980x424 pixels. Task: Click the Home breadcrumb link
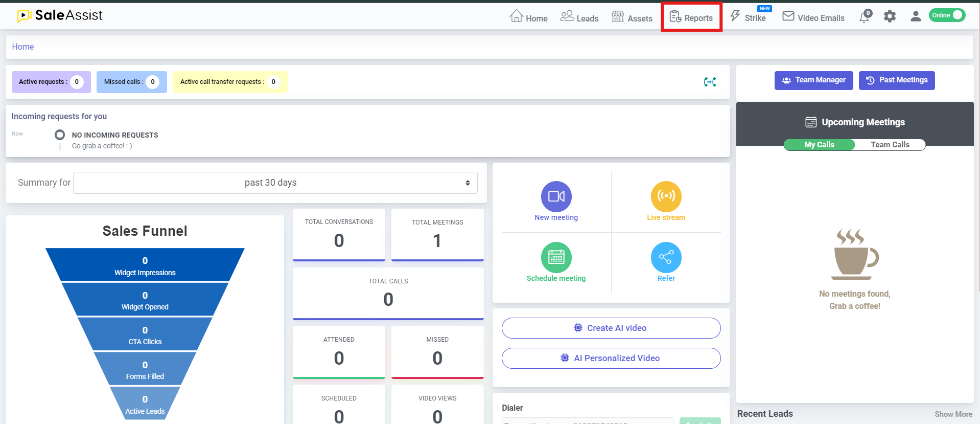point(23,47)
